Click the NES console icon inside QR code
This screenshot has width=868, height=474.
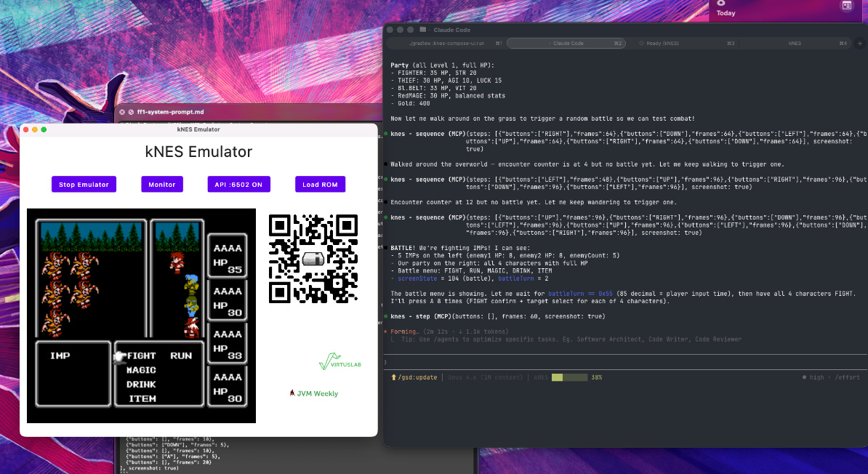[x=313, y=259]
